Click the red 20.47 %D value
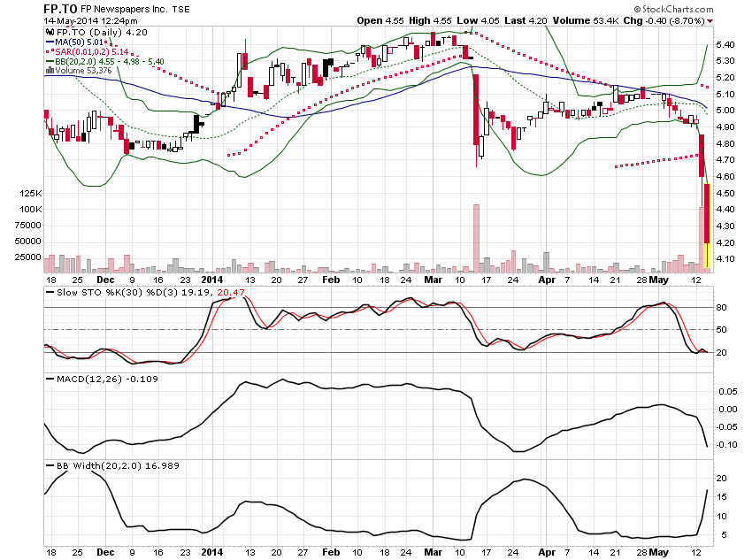 [231, 292]
